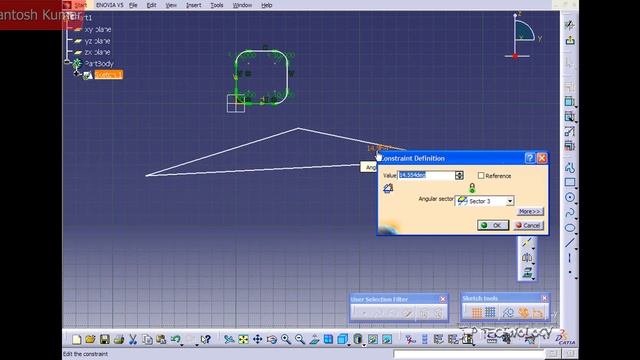Click the Undo arrow icon
Screen dimensions: 640x360
click(x=176, y=339)
